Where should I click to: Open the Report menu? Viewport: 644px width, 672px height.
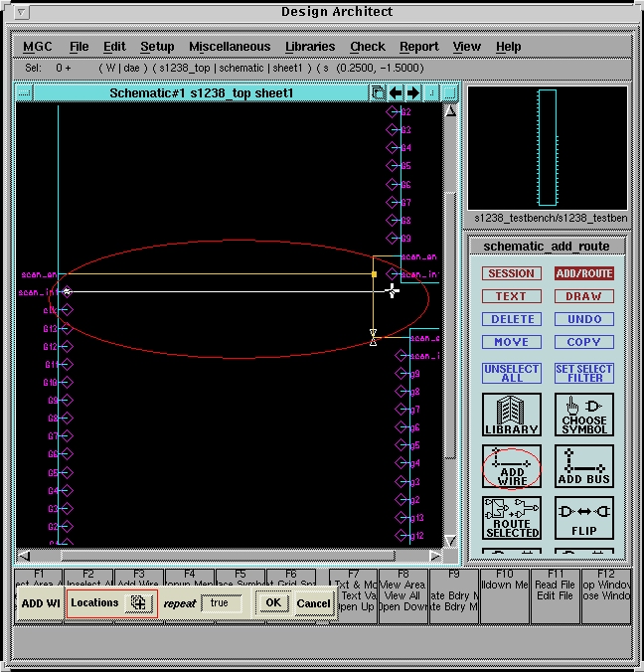tap(418, 47)
